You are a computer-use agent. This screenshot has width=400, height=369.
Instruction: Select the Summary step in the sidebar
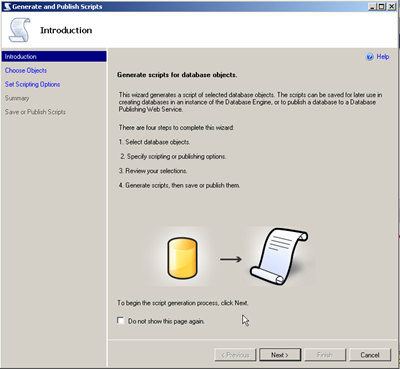pos(17,98)
